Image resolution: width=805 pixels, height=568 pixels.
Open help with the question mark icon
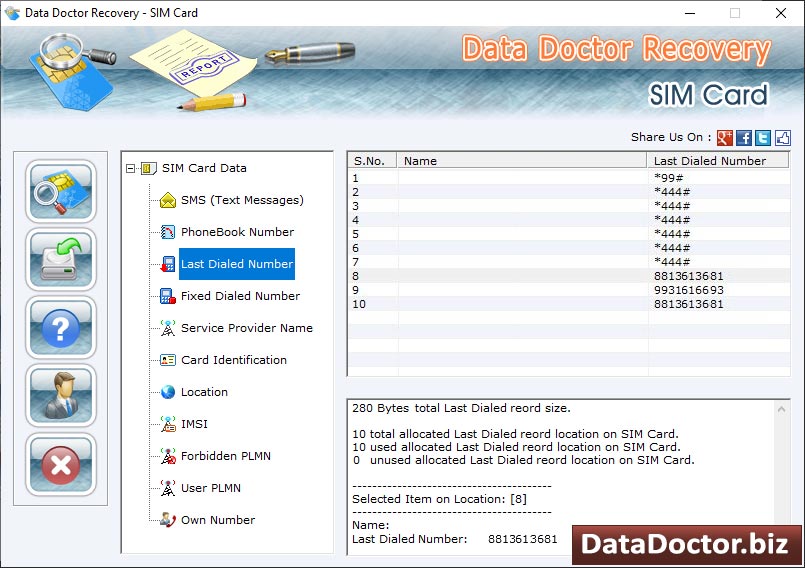coord(61,327)
